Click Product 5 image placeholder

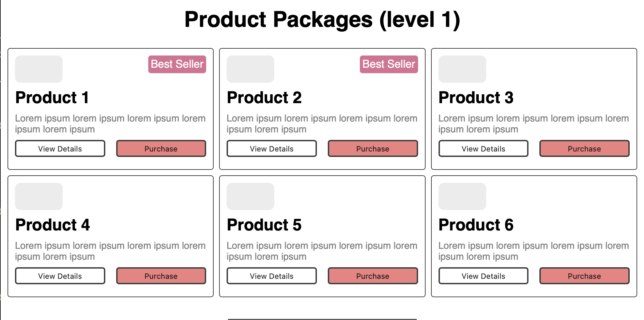coord(250,196)
